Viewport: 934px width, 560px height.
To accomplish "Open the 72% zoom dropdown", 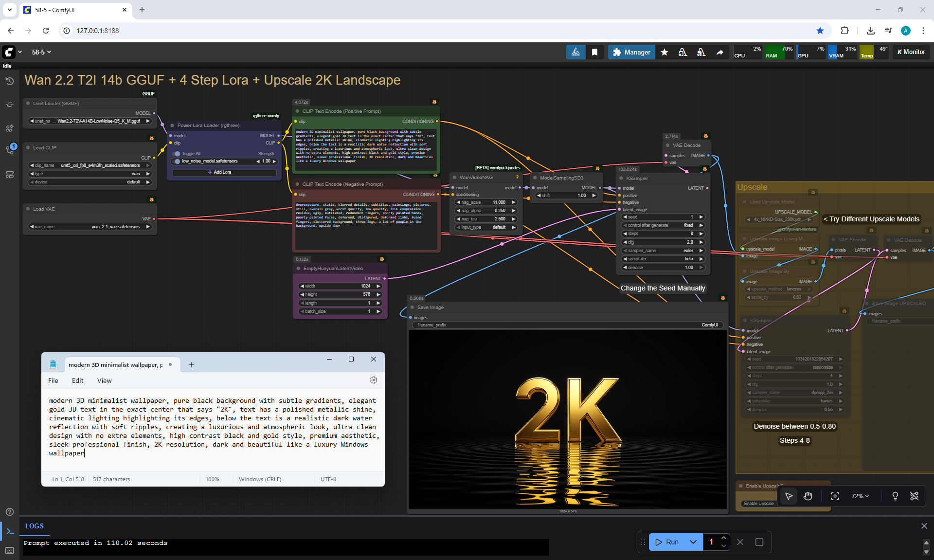I will pos(860,496).
